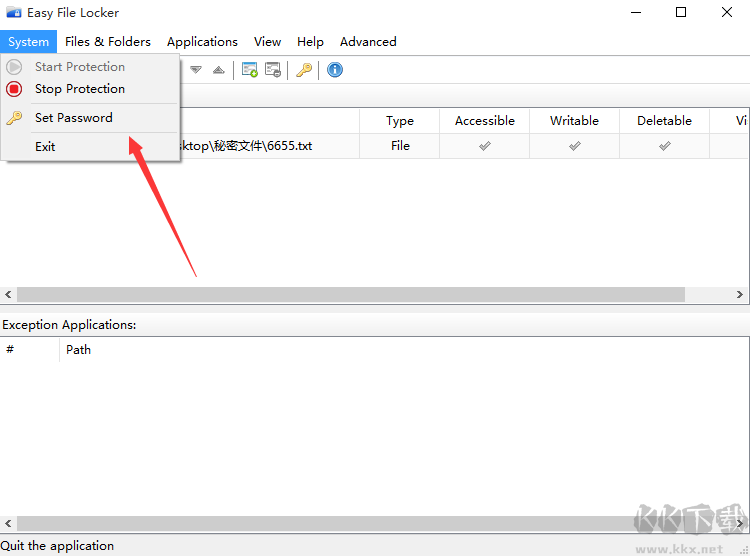The width and height of the screenshot is (750, 556).
Task: Click the add application toolbar icon
Action: coord(250,70)
